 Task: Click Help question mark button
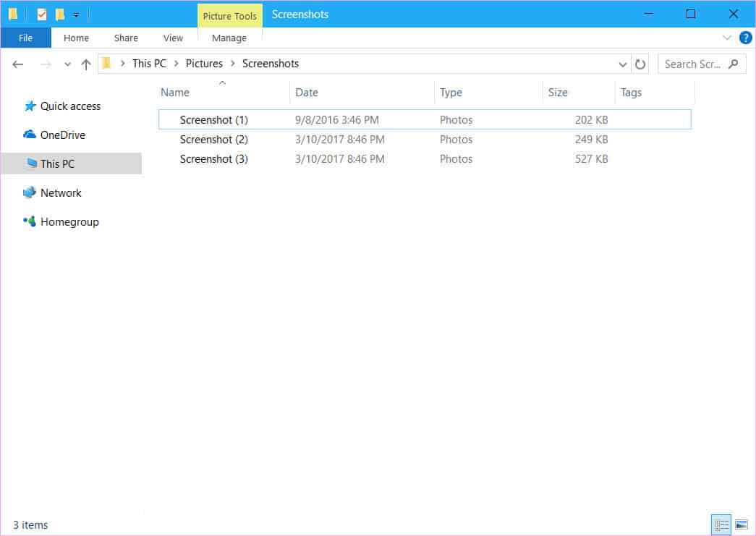pos(745,38)
